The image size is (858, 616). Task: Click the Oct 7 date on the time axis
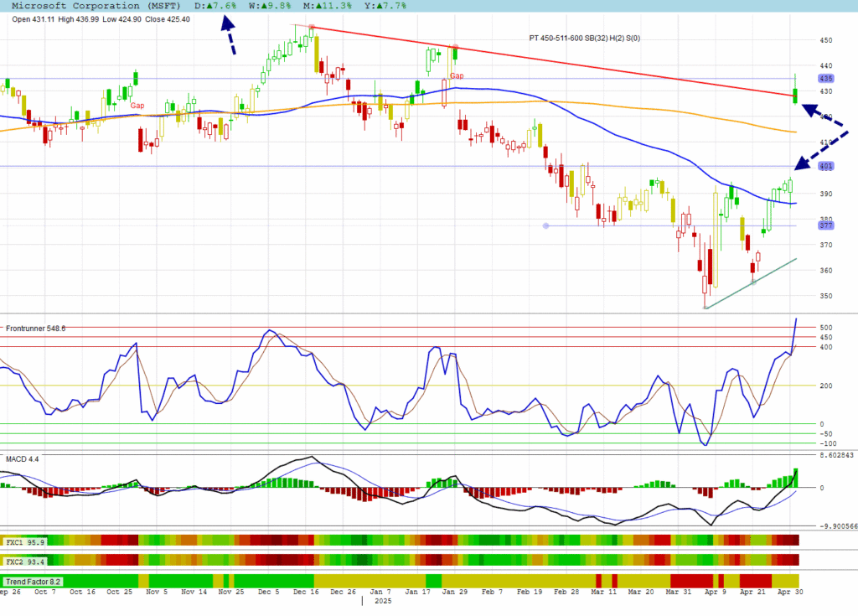point(45,592)
